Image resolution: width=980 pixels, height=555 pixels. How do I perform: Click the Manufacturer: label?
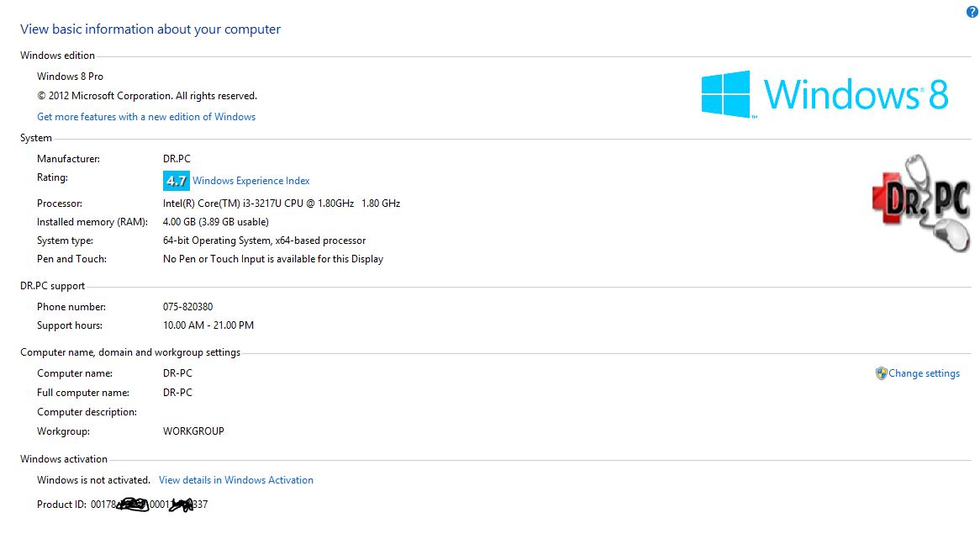[x=68, y=159]
